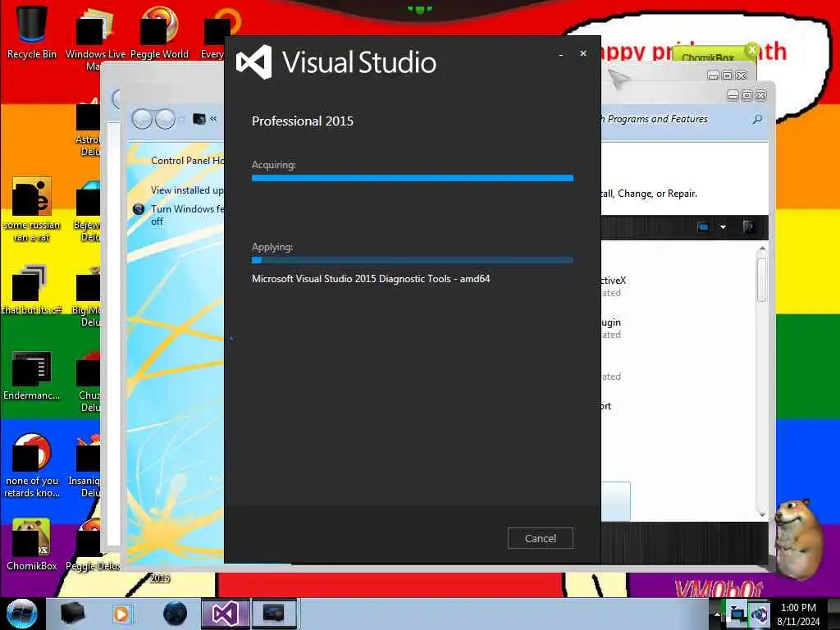Click the globe browser taskbar icon
The image size is (840, 630).
point(175,614)
